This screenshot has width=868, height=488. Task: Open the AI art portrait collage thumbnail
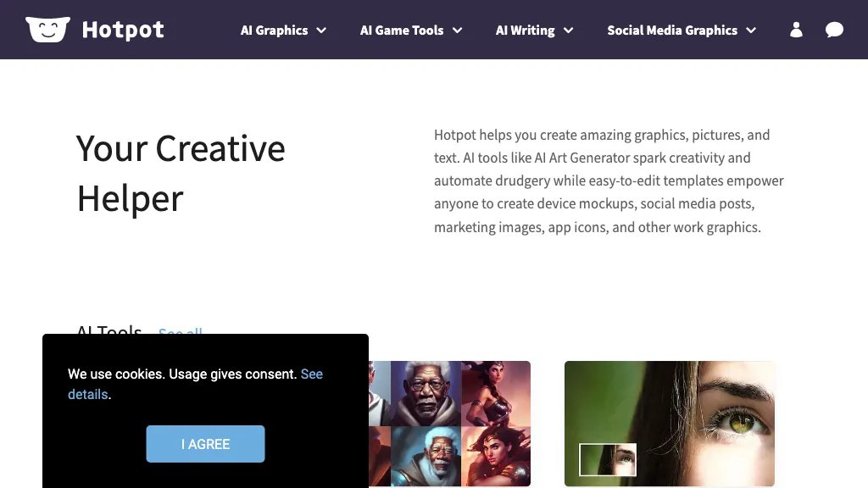(449, 422)
